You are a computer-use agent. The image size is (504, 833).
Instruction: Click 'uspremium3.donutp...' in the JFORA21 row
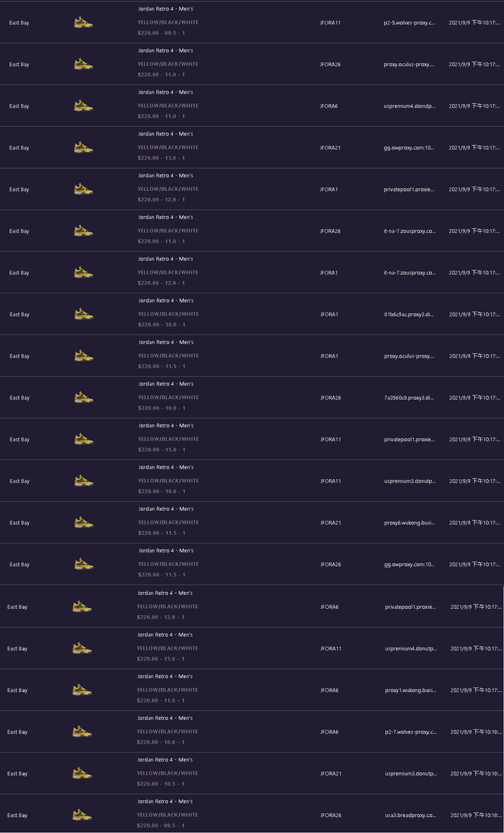(411, 773)
